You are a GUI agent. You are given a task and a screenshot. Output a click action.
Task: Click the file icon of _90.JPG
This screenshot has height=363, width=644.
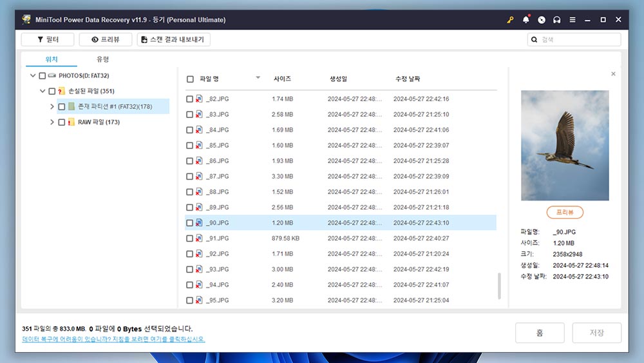[199, 223]
